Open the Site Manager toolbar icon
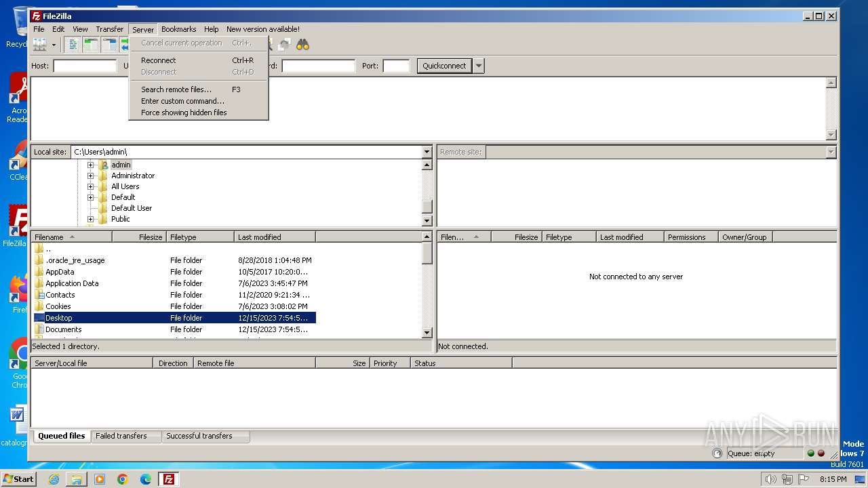Viewport: 868px width, 488px height. pyautogui.click(x=40, y=45)
